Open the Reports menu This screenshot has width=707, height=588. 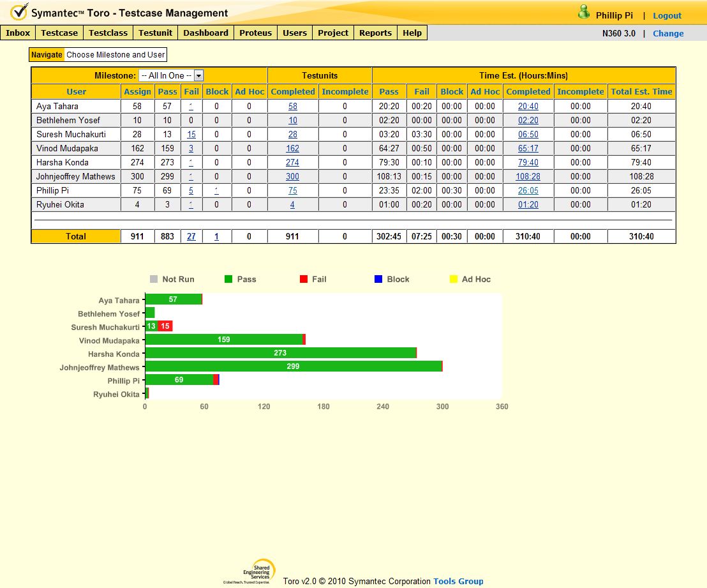pos(375,33)
